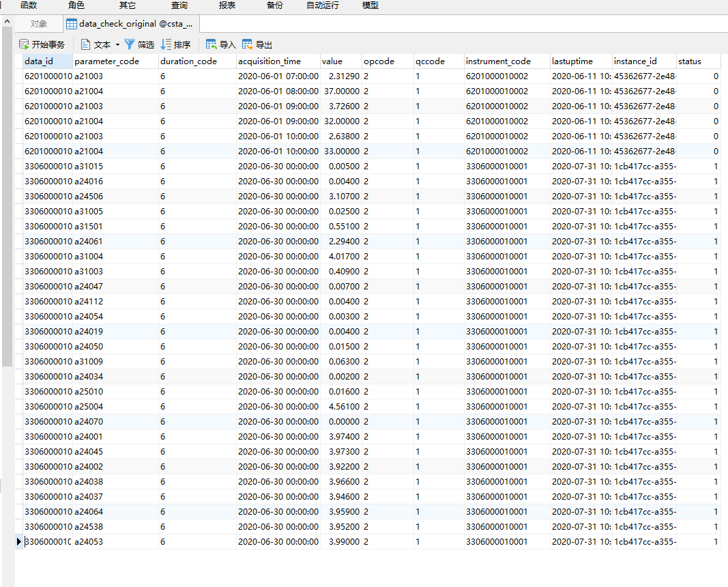Click the scroll-up arrow on left panel
The width and height of the screenshot is (728, 587).
coord(7,23)
